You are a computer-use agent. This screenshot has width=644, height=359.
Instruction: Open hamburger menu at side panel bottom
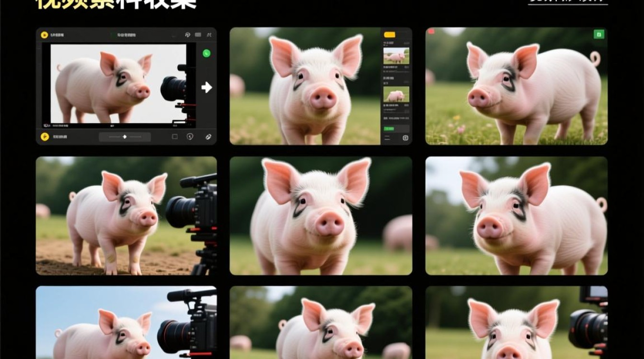coord(387,138)
